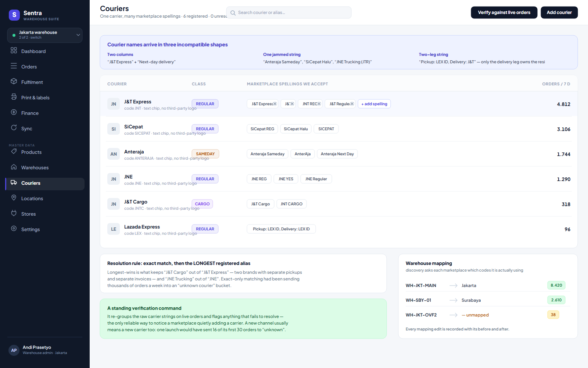Image resolution: width=588 pixels, height=368 pixels.
Task: Open Stores in the sidebar
Action: click(x=45, y=214)
